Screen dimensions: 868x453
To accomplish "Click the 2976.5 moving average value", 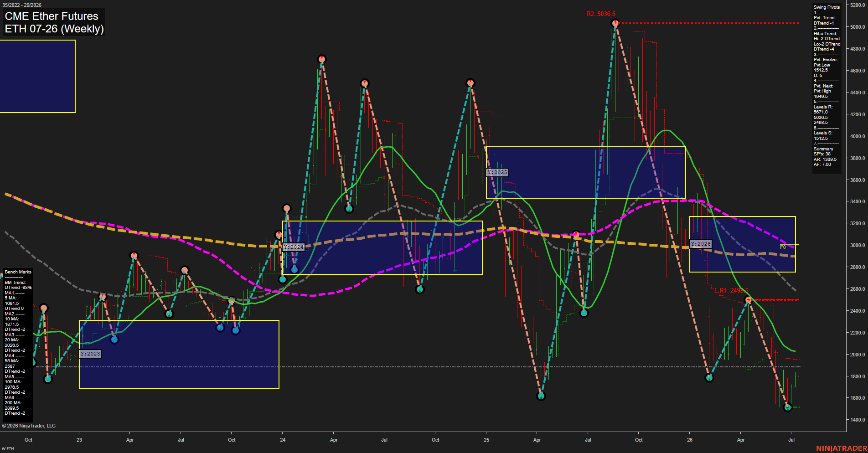I will coord(12,387).
